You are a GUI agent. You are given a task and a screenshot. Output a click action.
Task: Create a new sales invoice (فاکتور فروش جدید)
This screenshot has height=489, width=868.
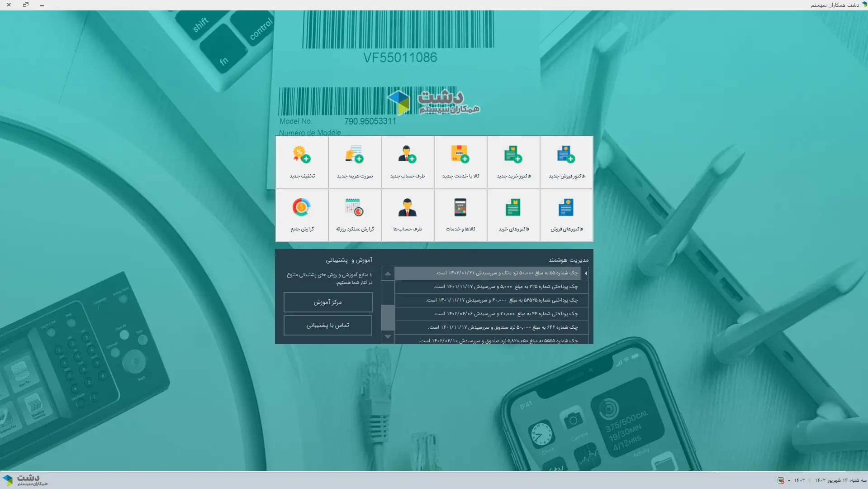click(566, 162)
